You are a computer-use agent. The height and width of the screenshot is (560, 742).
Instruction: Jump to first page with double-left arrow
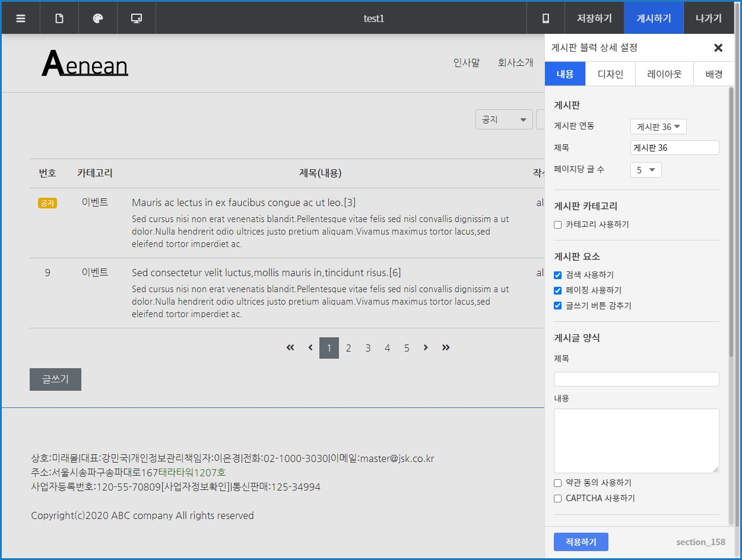point(290,348)
